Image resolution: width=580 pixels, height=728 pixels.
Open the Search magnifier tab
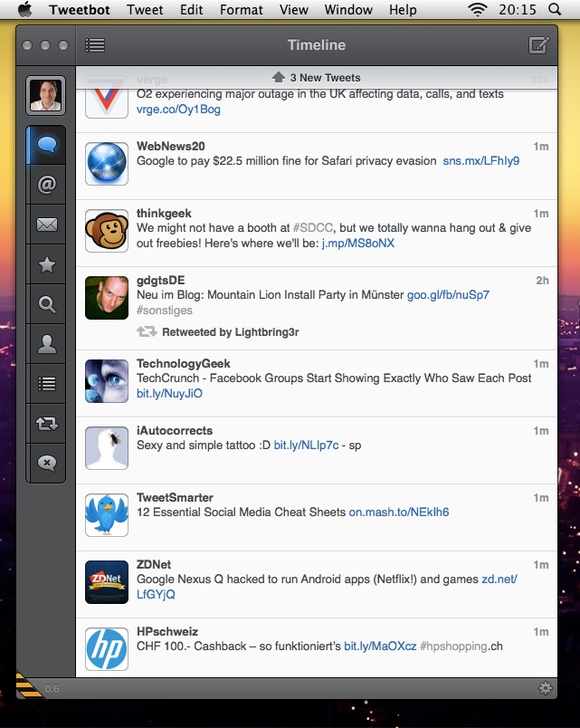46,304
